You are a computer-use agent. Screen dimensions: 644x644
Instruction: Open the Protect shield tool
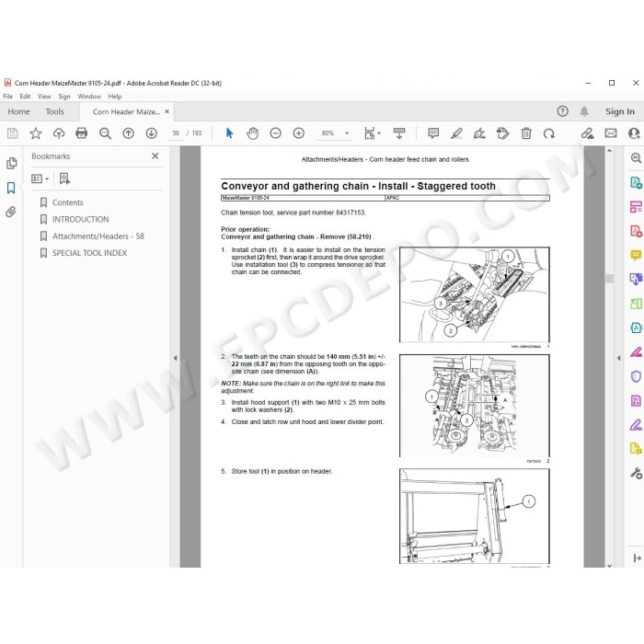coord(636,376)
